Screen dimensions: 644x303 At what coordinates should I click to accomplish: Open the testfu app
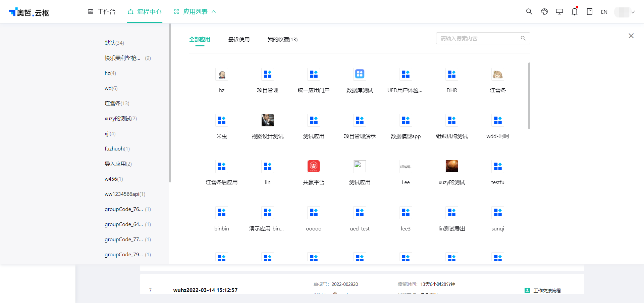[498, 166]
